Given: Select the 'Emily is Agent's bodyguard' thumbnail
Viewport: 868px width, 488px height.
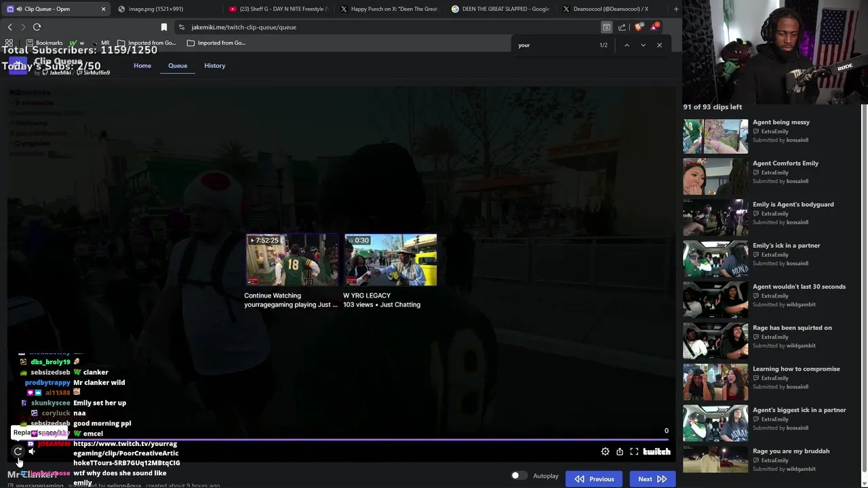Looking at the screenshot, I should 715,218.
